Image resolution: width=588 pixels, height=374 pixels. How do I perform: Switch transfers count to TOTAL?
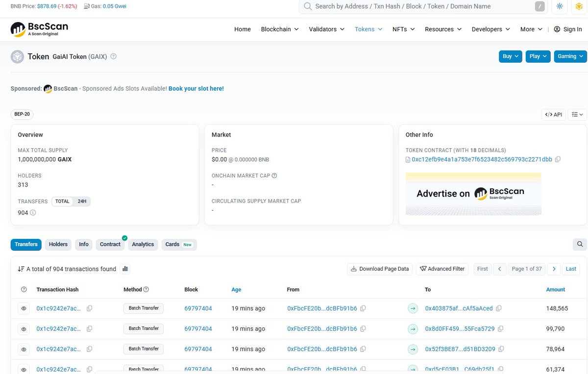(x=62, y=201)
